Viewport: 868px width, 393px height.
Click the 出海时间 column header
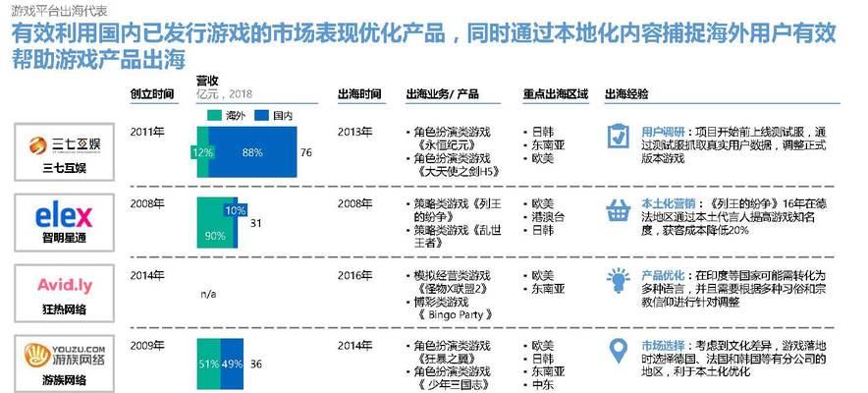pos(359,94)
